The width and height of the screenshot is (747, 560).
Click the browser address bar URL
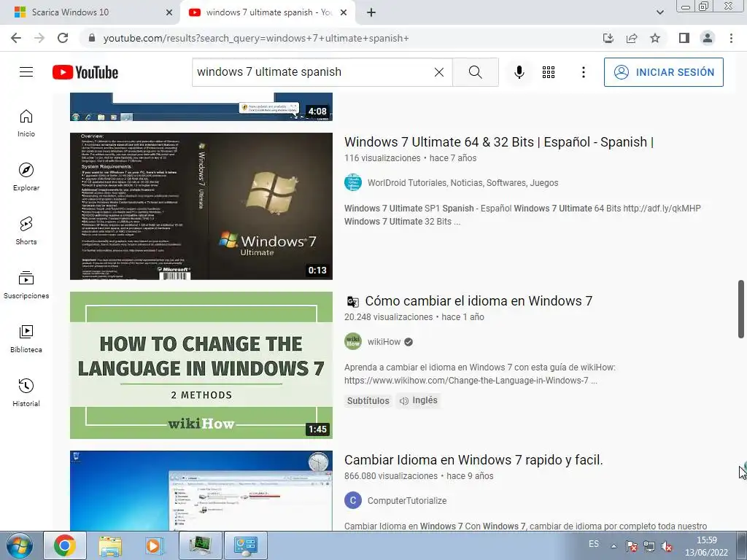coord(256,38)
